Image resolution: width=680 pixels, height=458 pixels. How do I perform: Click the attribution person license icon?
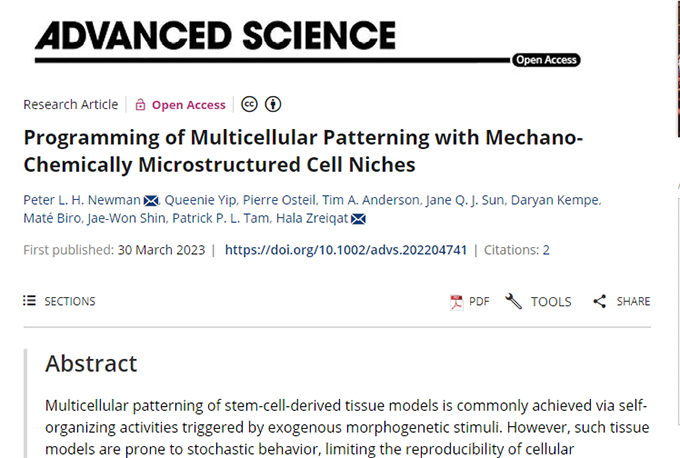pyautogui.click(x=273, y=105)
